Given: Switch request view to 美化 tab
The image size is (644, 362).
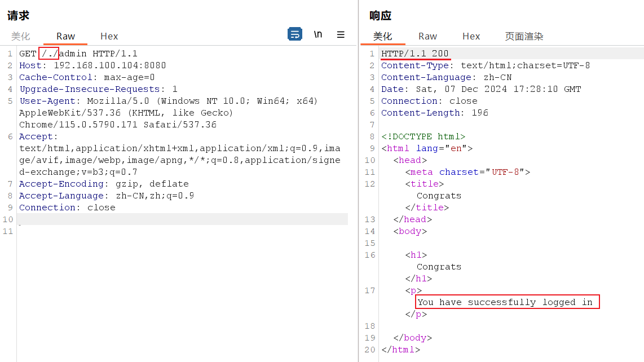Looking at the screenshot, I should (x=21, y=36).
